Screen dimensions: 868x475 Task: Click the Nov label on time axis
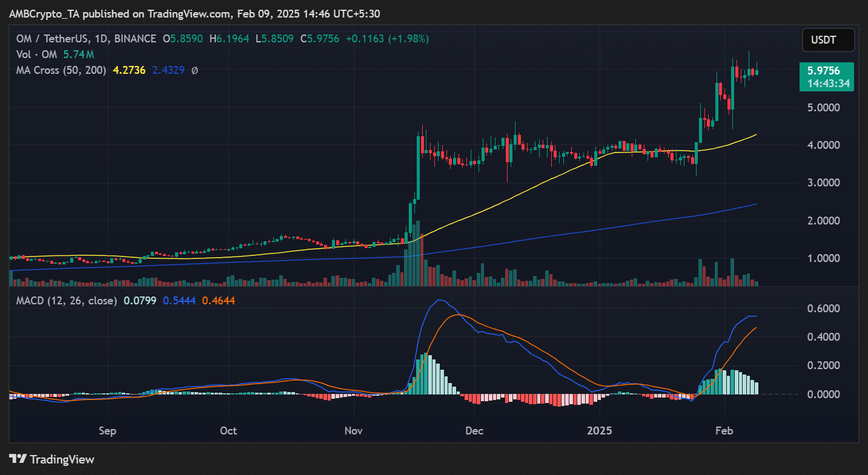(353, 431)
